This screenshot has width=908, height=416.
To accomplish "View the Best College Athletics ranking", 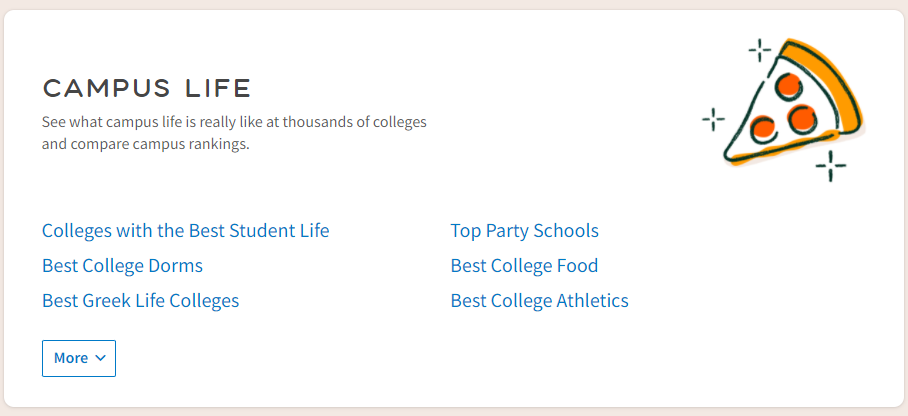I will (x=539, y=301).
